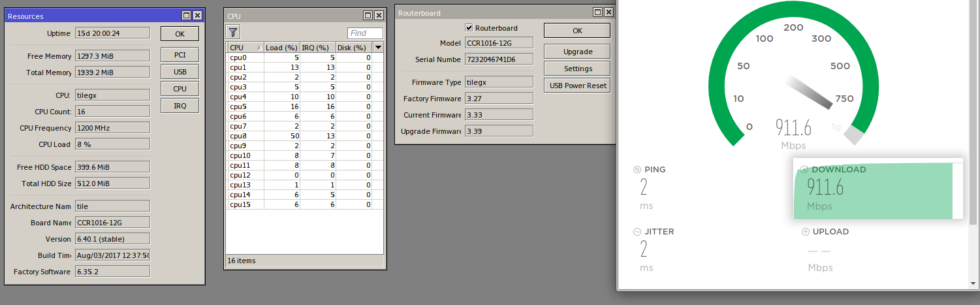Open Routerboard Settings button
The image size is (980, 305).
pyautogui.click(x=577, y=69)
